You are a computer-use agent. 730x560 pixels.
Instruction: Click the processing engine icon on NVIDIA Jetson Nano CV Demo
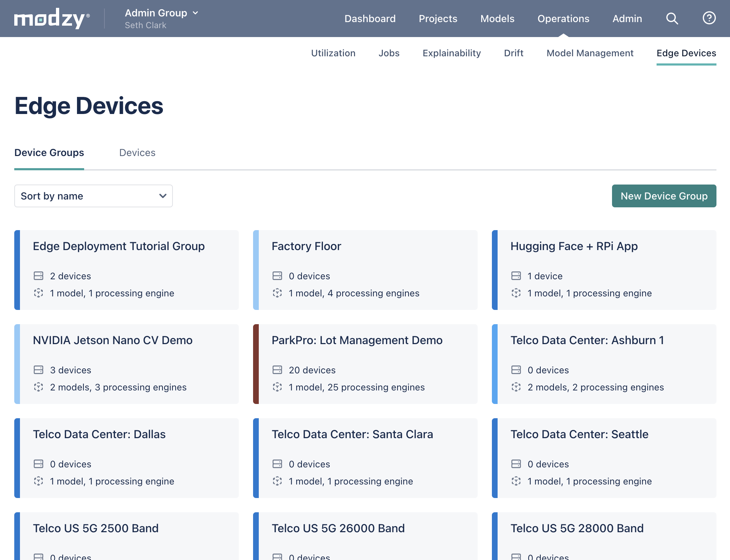(x=39, y=387)
